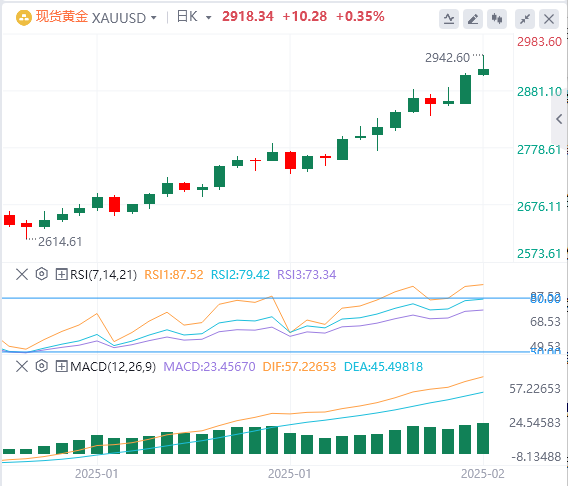Click the 2983.60 price axis label

(539, 42)
